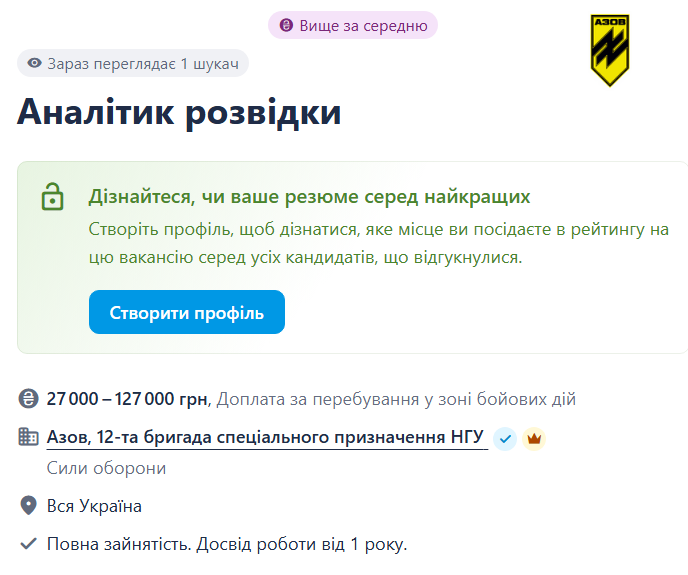Click the purple icon in the salary badge

pyautogui.click(x=286, y=25)
